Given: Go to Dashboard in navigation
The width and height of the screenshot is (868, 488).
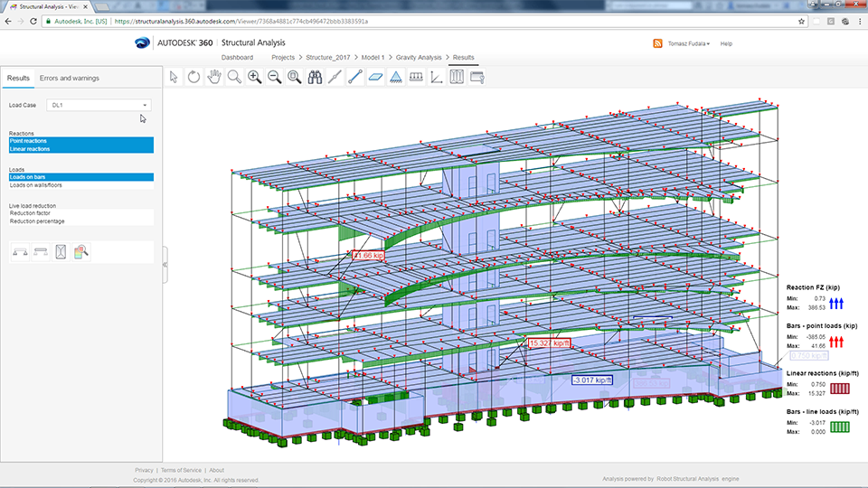Looking at the screenshot, I should click(x=237, y=58).
